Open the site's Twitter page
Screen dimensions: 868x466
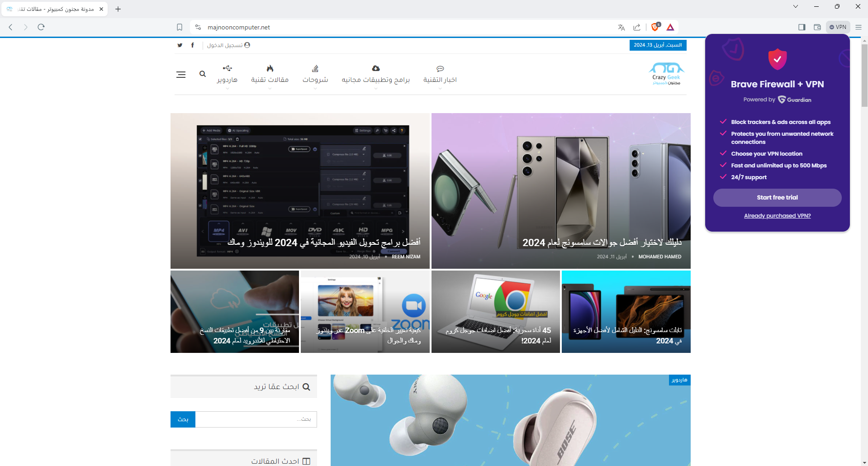(180, 45)
